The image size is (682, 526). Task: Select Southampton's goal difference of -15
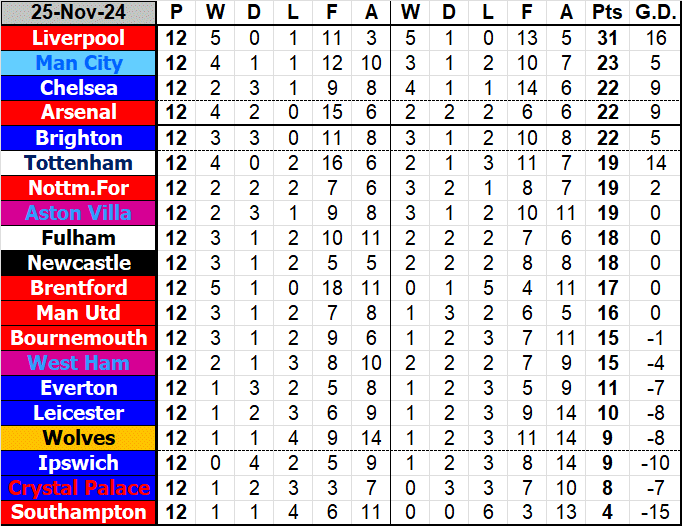tap(655, 513)
